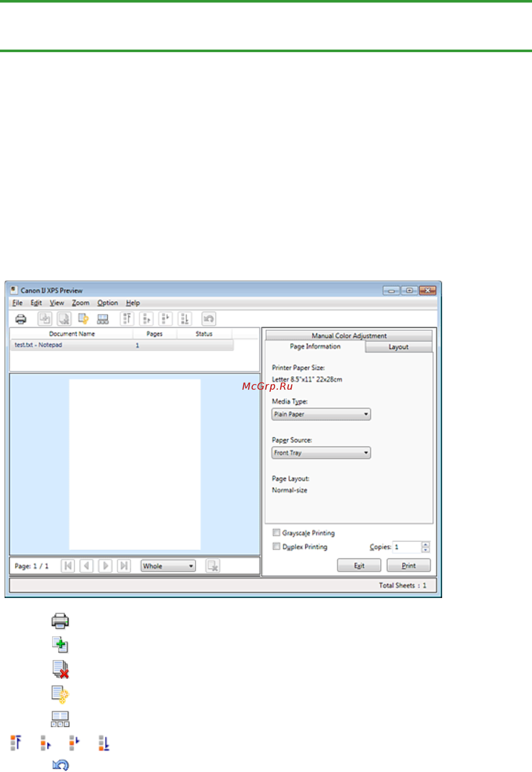Click the View Thumbnails toolbar icon
The image size is (532, 772).
[103, 319]
